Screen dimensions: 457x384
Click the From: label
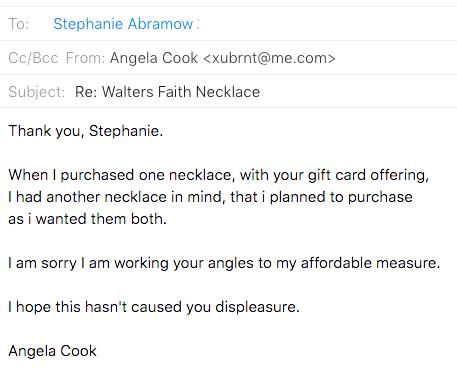click(86, 58)
